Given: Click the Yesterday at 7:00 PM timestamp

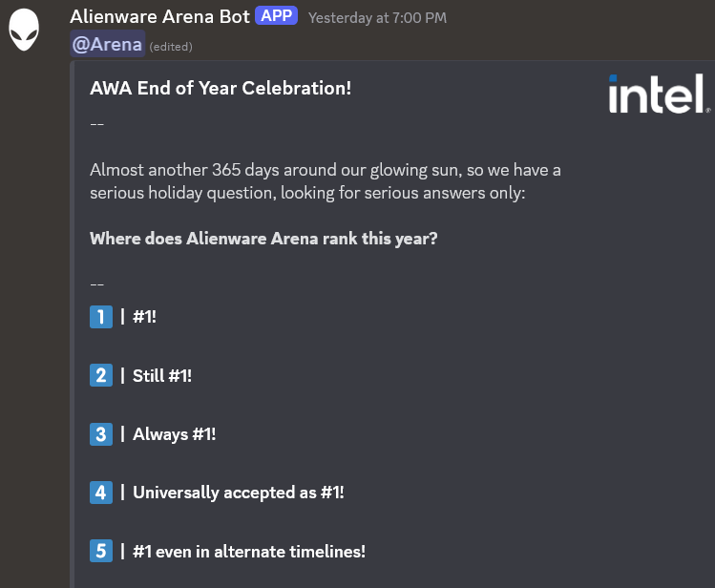Looking at the screenshot, I should (x=377, y=18).
